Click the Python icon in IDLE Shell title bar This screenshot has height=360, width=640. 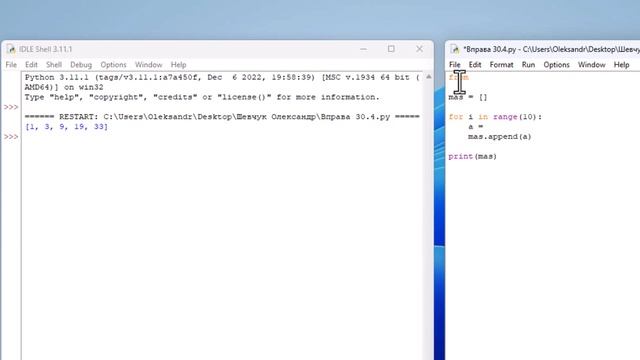[x=11, y=49]
